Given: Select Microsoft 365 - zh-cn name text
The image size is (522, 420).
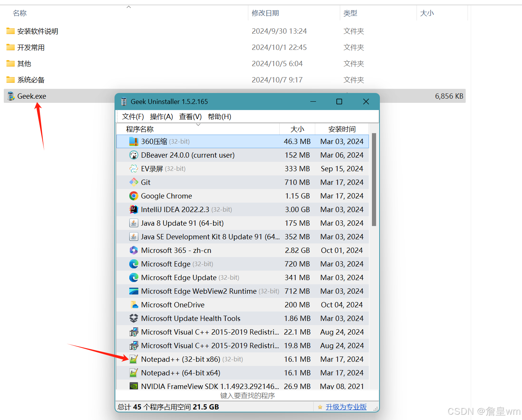Looking at the screenshot, I should 176,250.
